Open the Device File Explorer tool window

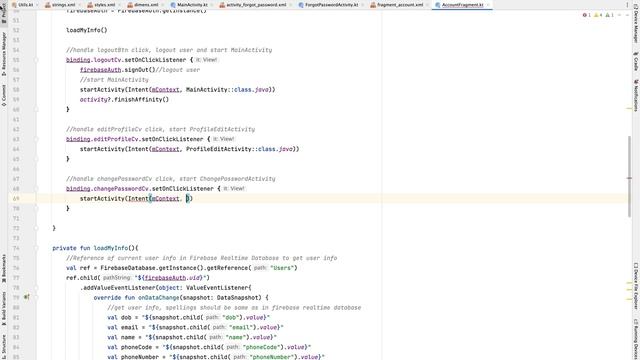(x=636, y=286)
